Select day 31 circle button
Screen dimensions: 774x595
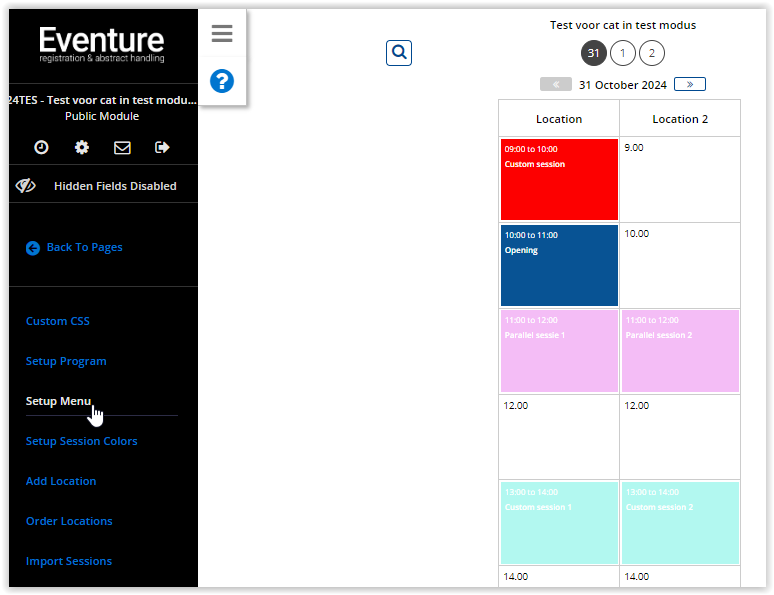[x=594, y=53]
